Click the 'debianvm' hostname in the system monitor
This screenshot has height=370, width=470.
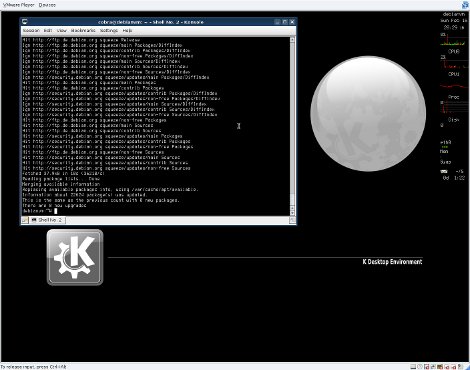[453, 14]
